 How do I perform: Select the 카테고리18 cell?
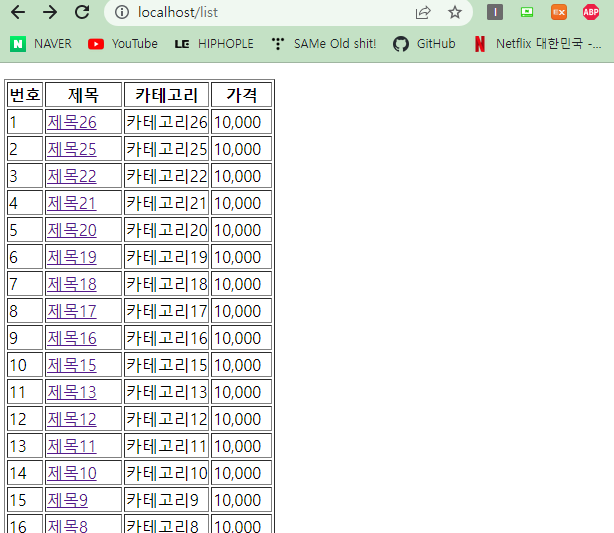point(166,284)
